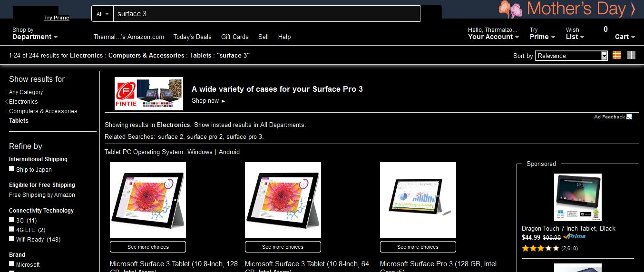Enable the 3G connectivity filter

[x=12, y=220]
